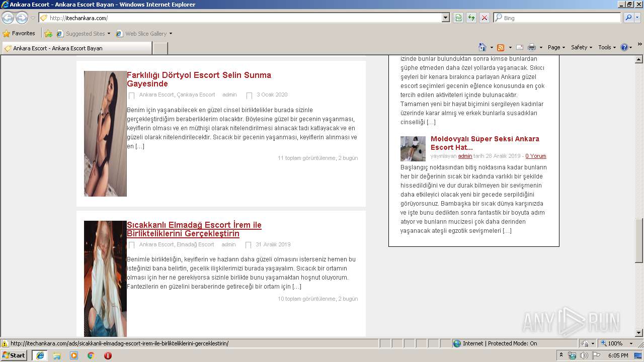
Task: Select the Ankara Escort browser tab
Action: [77, 48]
